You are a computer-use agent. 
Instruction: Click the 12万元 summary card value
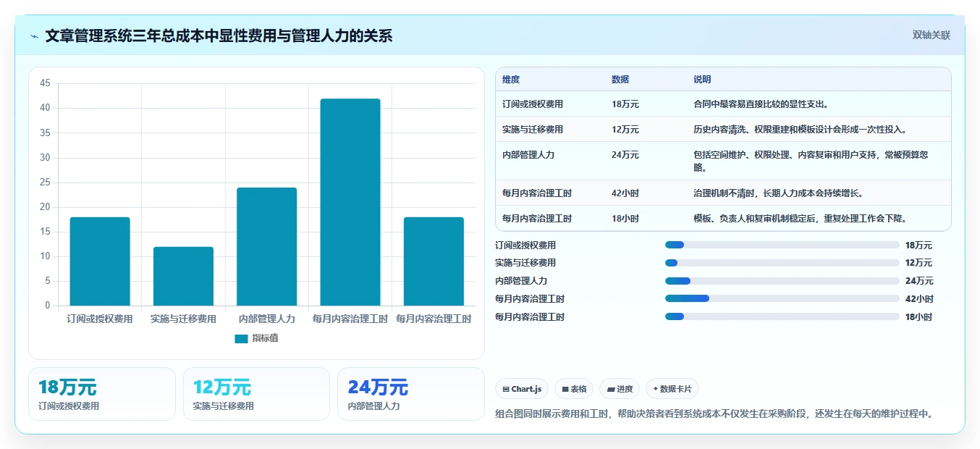[x=222, y=387]
